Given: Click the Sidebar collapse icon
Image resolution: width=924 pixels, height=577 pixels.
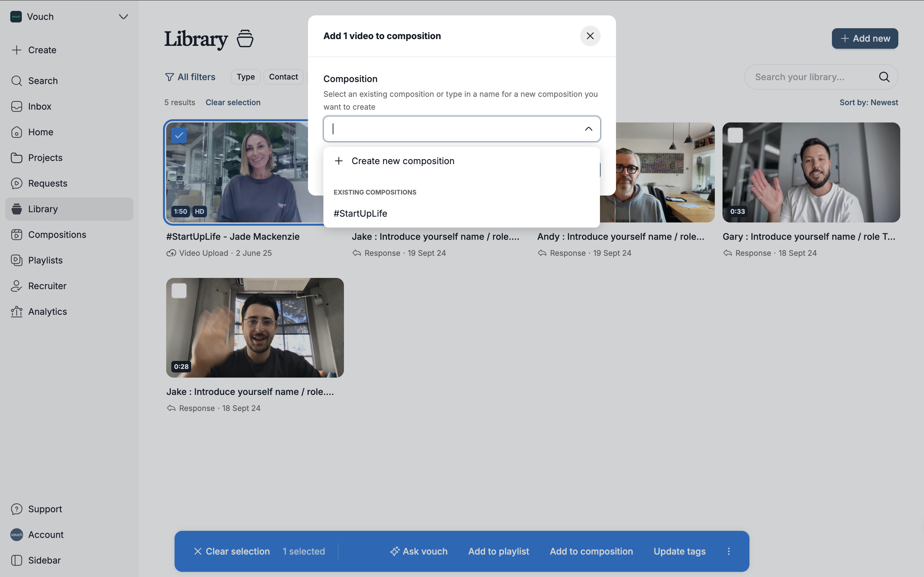Looking at the screenshot, I should coord(16,560).
